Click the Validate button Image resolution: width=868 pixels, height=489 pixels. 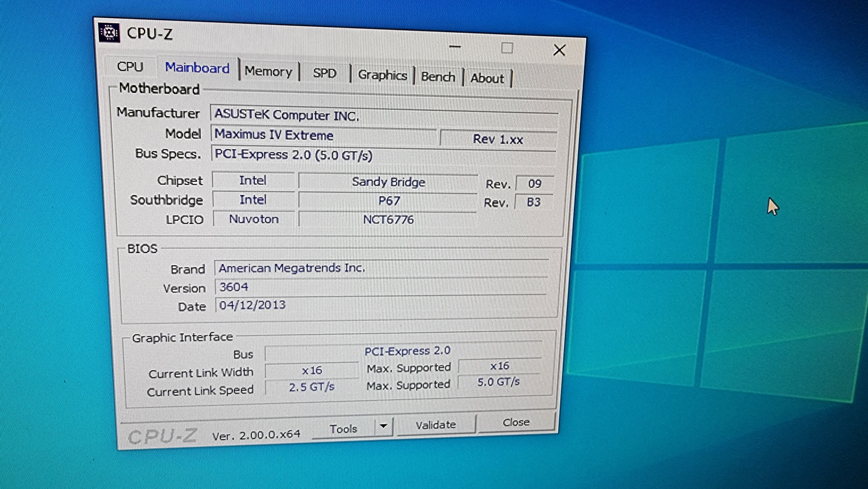point(436,425)
